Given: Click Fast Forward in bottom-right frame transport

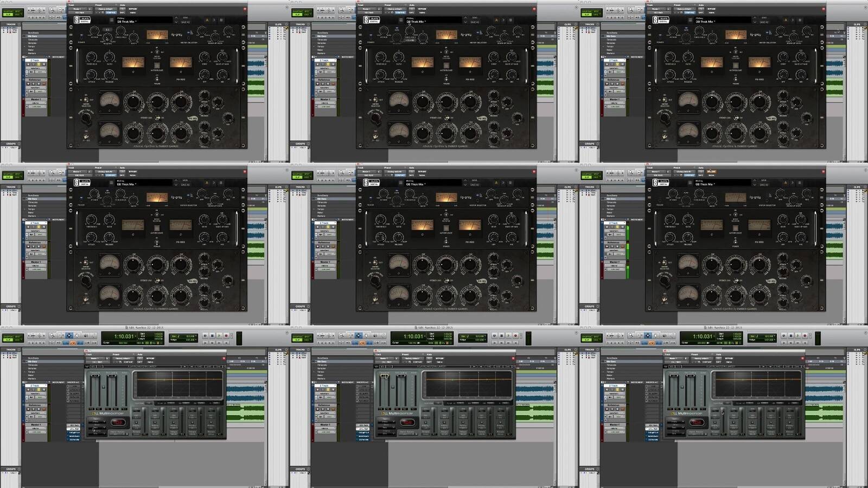Looking at the screenshot, I should (x=797, y=343).
